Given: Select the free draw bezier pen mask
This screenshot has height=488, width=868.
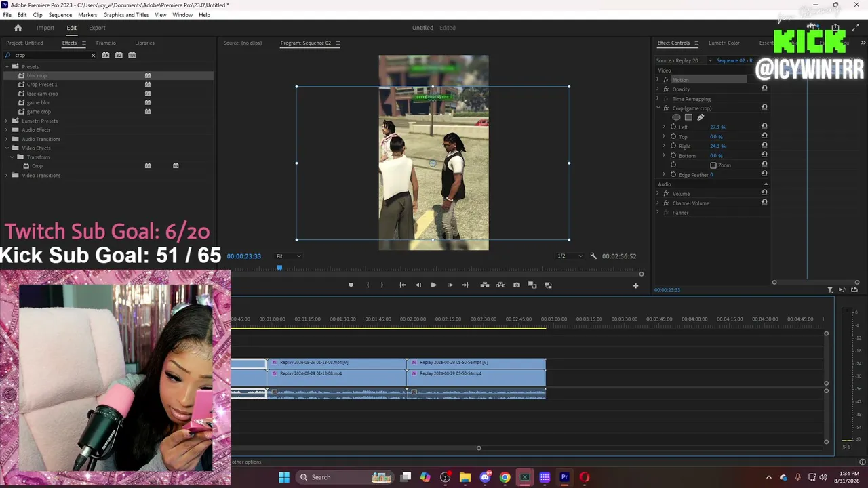Looking at the screenshot, I should [701, 117].
